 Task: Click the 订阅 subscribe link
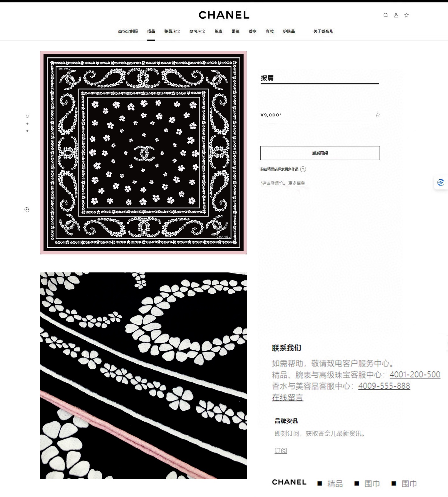pyautogui.click(x=281, y=451)
